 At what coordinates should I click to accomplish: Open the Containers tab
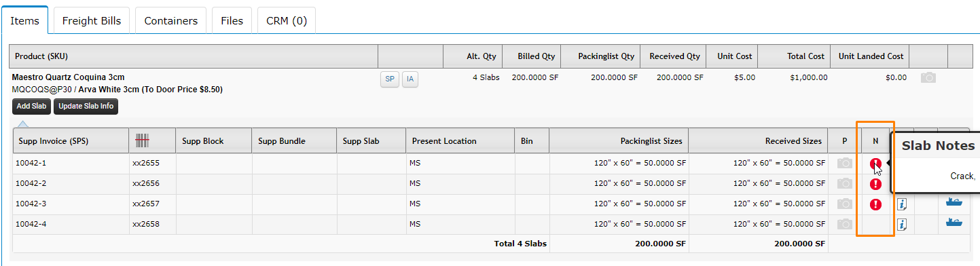pyautogui.click(x=171, y=20)
